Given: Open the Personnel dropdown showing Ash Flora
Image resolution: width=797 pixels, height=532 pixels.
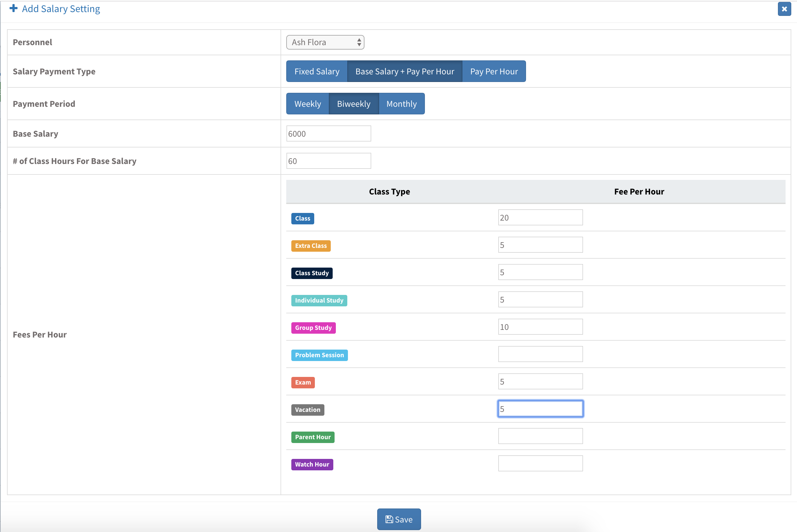Looking at the screenshot, I should coord(325,42).
